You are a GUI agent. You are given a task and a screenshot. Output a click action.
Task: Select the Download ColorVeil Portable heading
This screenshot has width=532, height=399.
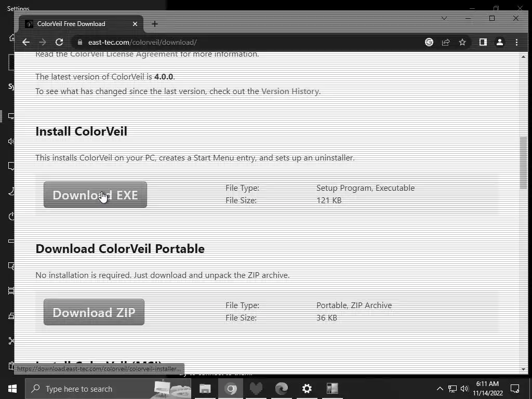(x=120, y=249)
